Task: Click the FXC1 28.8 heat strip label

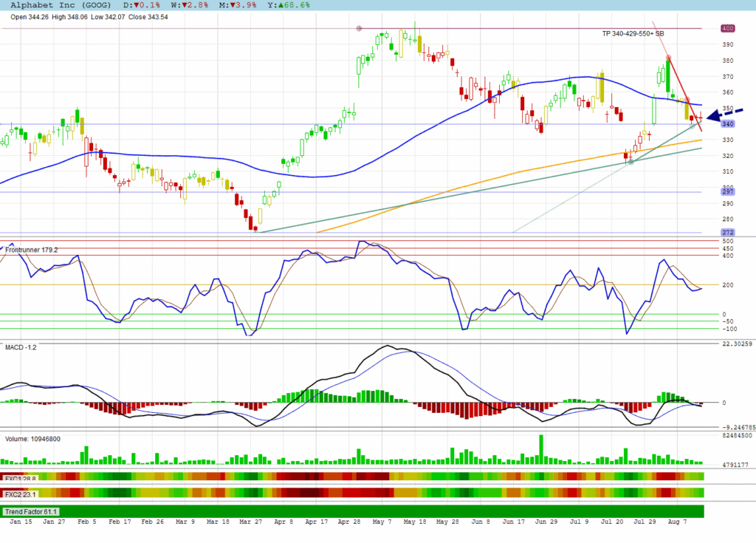Action: pos(20,479)
